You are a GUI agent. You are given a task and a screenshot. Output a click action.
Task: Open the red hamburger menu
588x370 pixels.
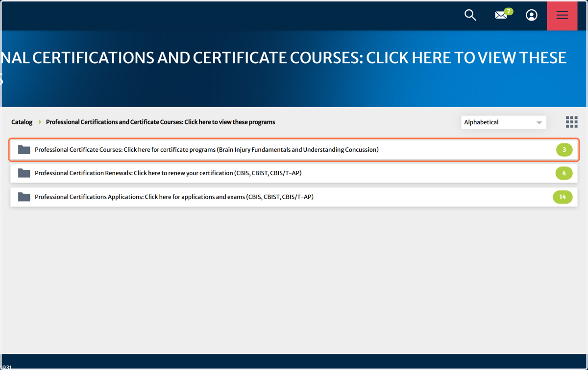[562, 16]
